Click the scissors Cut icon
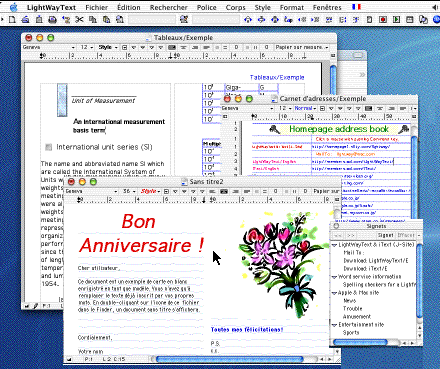Screen dimensions: 440x369 79,20
